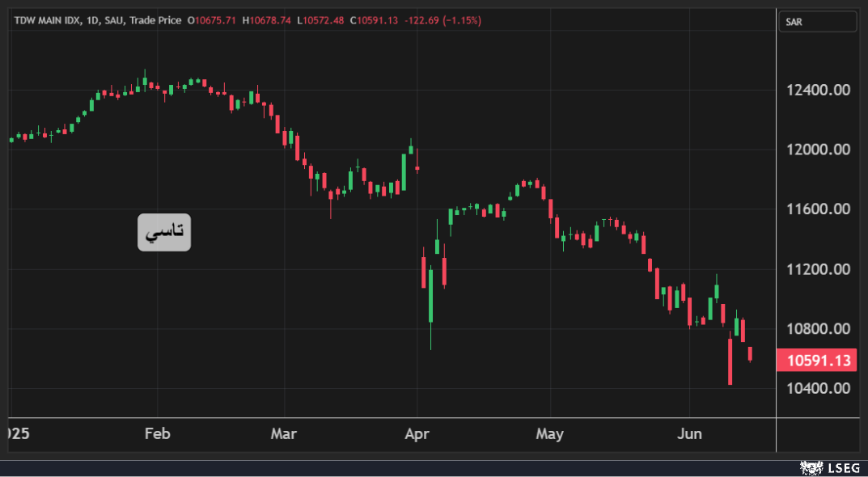Viewport: 868px width, 477px height.
Task: Click the open value O10675.71
Action: [211, 20]
